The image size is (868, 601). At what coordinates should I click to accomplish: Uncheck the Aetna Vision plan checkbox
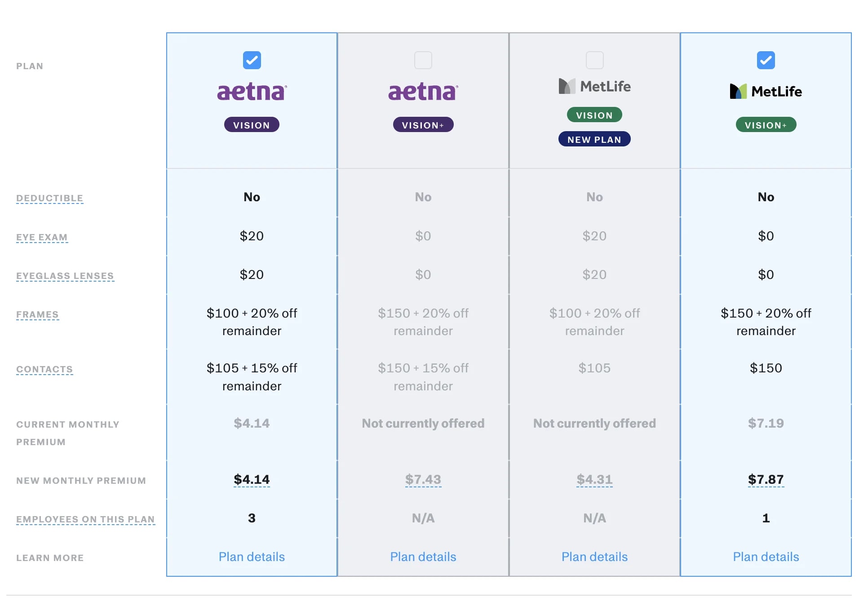pyautogui.click(x=252, y=60)
